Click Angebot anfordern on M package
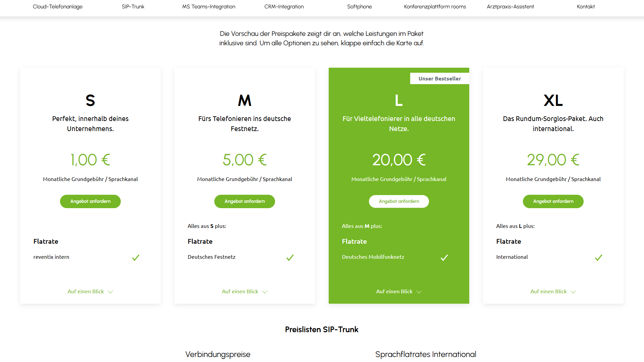The width and height of the screenshot is (644, 362). tap(245, 201)
